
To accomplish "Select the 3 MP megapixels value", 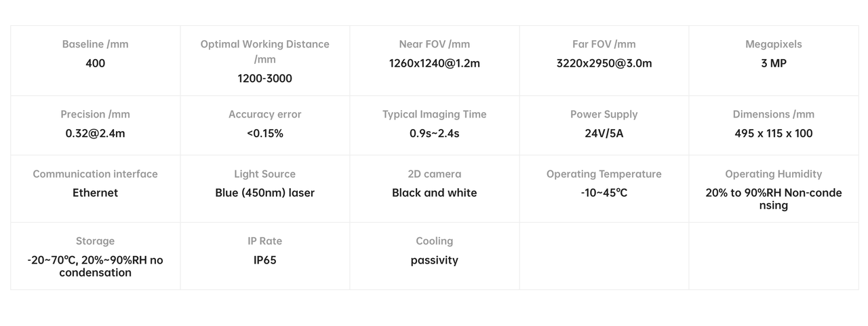I will (x=773, y=63).
